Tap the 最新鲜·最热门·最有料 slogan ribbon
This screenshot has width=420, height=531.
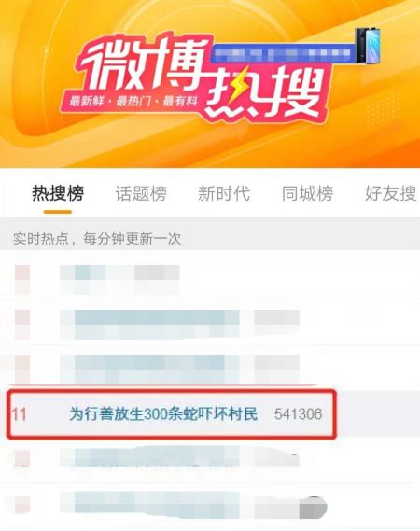tap(133, 101)
